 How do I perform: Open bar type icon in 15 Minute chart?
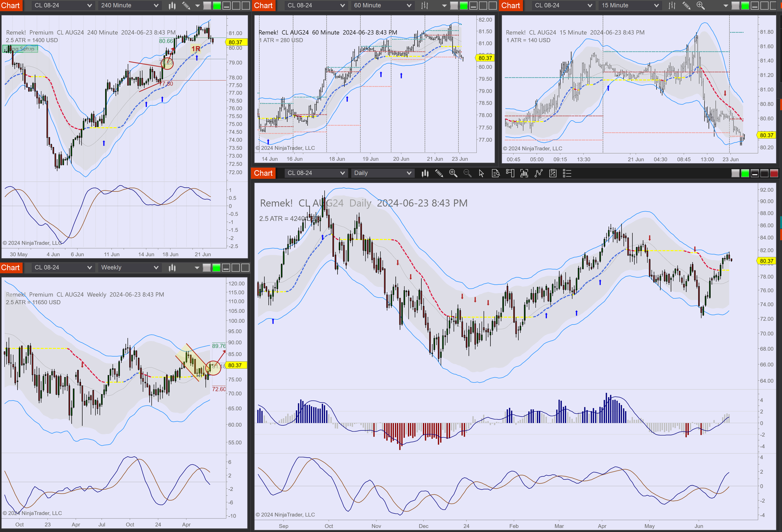pos(672,5)
